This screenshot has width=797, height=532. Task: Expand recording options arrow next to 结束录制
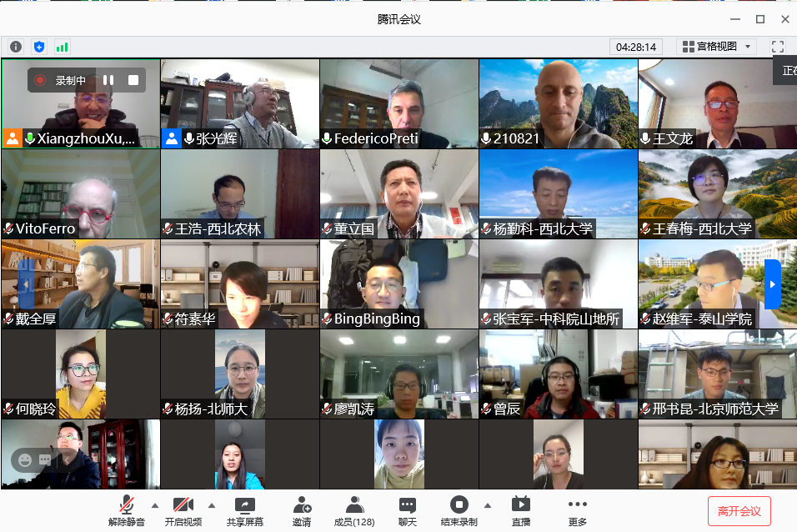(x=488, y=505)
